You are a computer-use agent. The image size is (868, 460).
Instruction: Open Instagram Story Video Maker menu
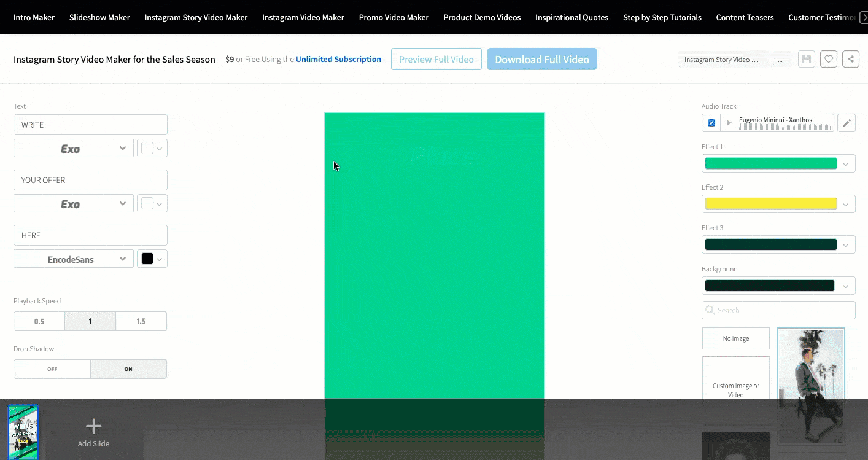(x=196, y=17)
